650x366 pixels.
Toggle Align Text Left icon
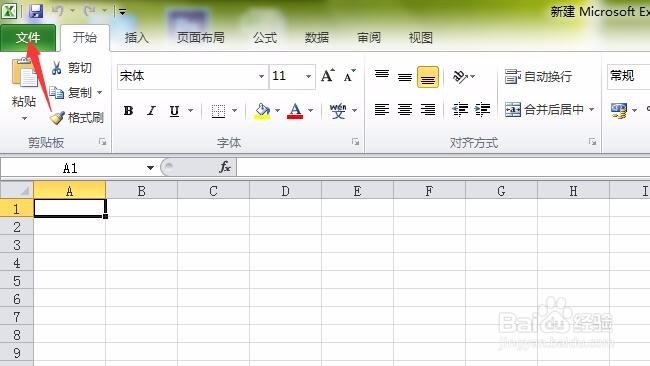coord(382,110)
